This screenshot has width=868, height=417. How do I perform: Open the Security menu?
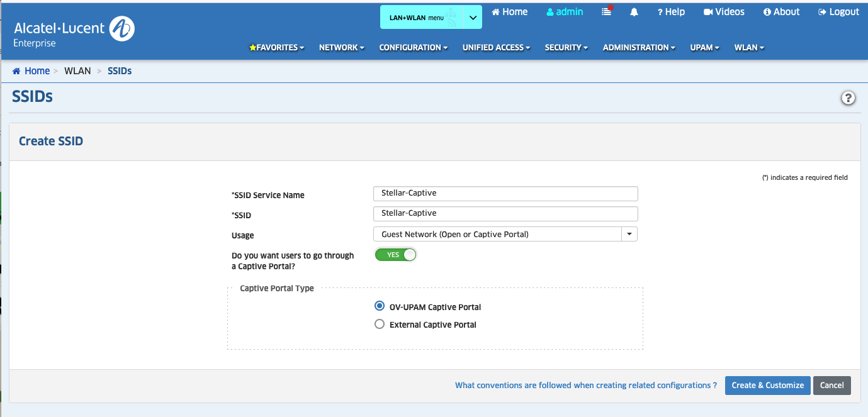coord(566,48)
